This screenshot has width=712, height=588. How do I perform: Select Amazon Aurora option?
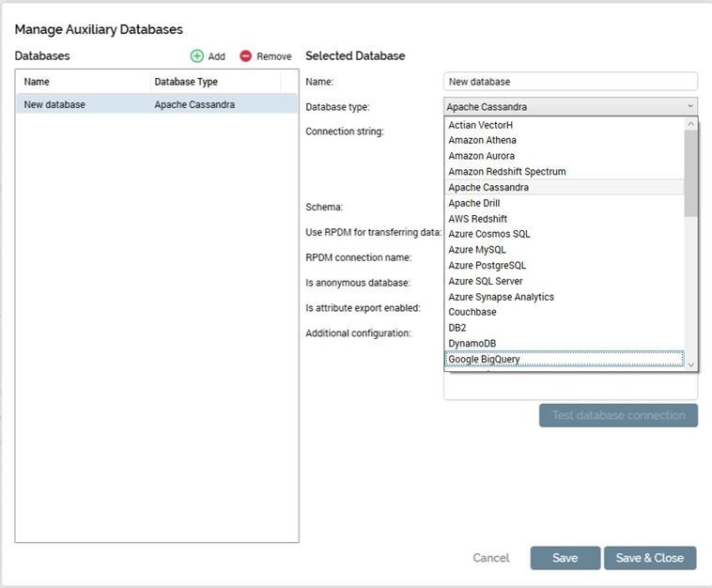pos(481,156)
